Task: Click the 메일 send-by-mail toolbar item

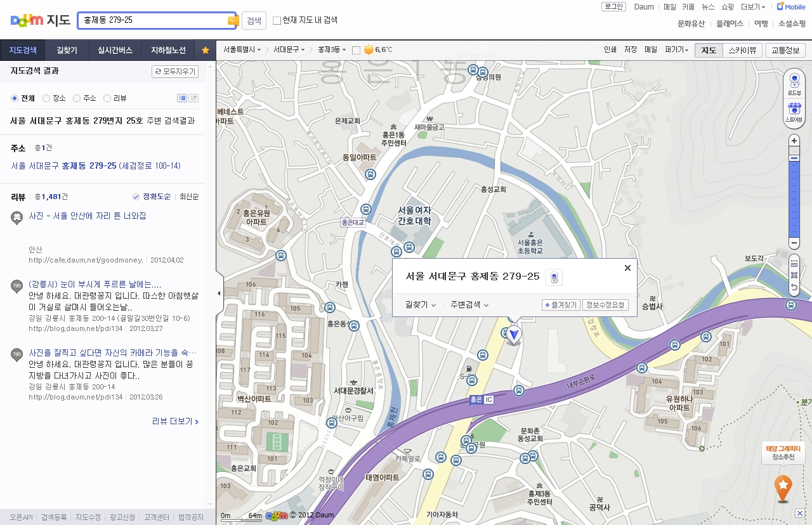Action: (651, 49)
